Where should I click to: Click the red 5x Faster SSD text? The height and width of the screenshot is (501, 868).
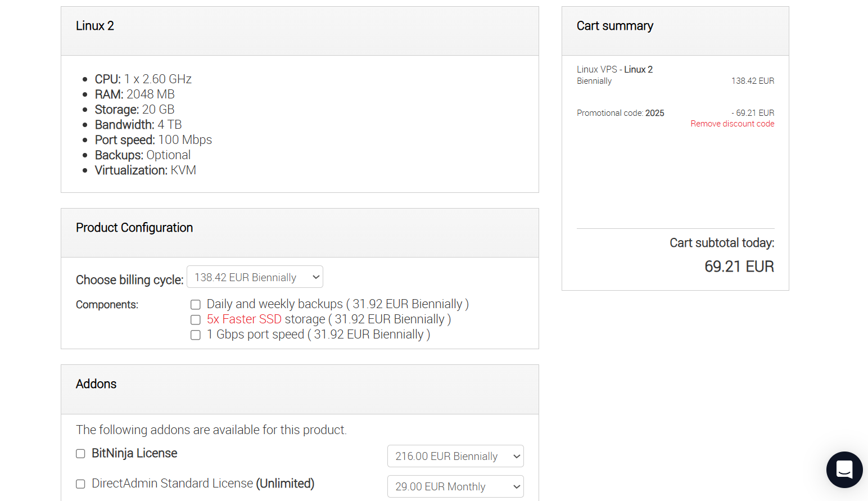pos(244,319)
